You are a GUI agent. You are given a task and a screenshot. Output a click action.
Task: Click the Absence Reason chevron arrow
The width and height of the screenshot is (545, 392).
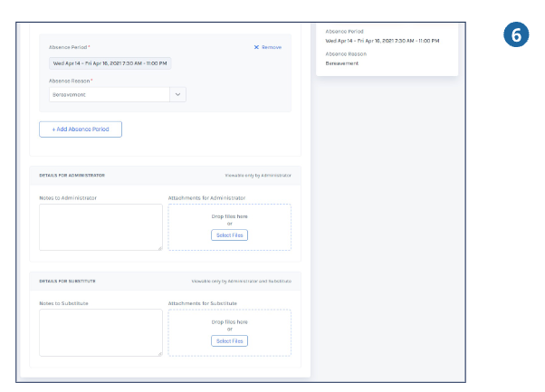177,94
